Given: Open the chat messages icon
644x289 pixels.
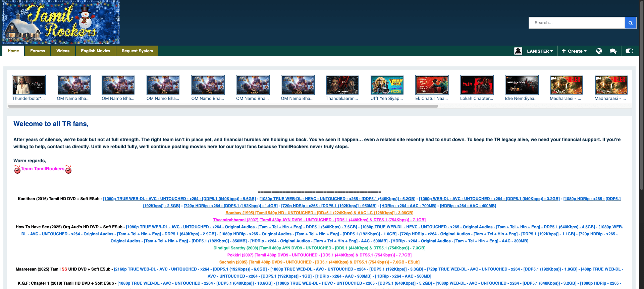Looking at the screenshot, I should [x=613, y=51].
